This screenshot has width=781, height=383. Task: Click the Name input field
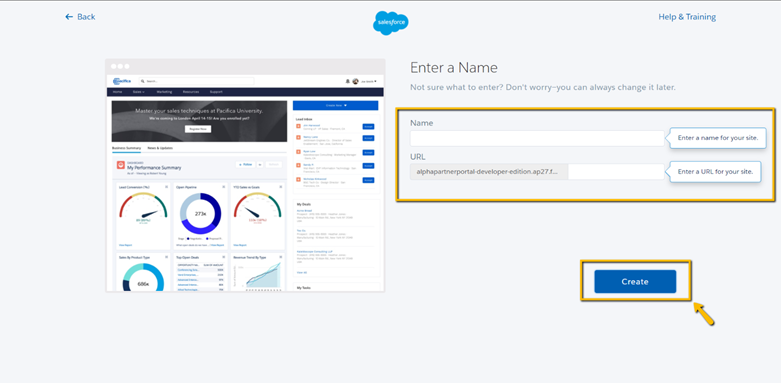click(537, 138)
